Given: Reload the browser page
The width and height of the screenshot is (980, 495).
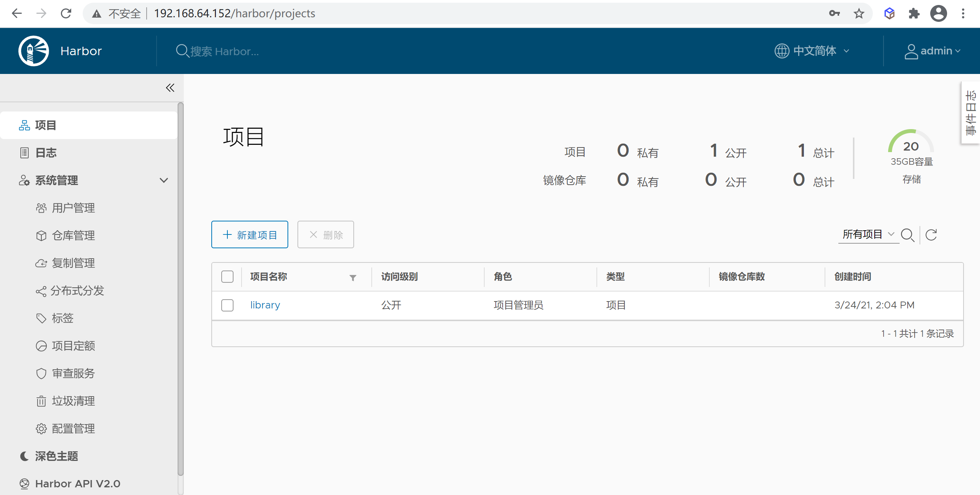Looking at the screenshot, I should (x=66, y=14).
